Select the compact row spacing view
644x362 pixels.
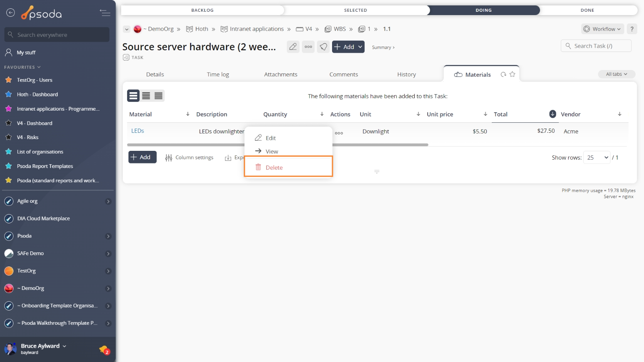pyautogui.click(x=158, y=96)
